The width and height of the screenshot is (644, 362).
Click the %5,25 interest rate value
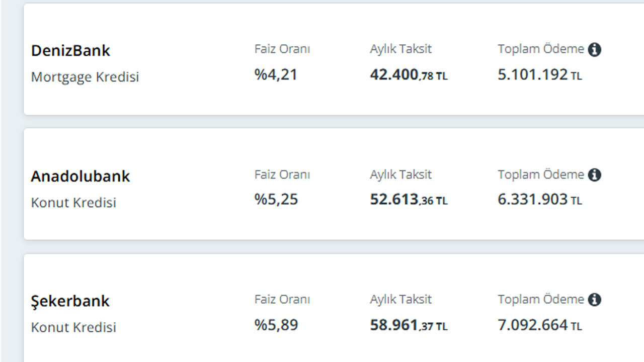tap(276, 200)
